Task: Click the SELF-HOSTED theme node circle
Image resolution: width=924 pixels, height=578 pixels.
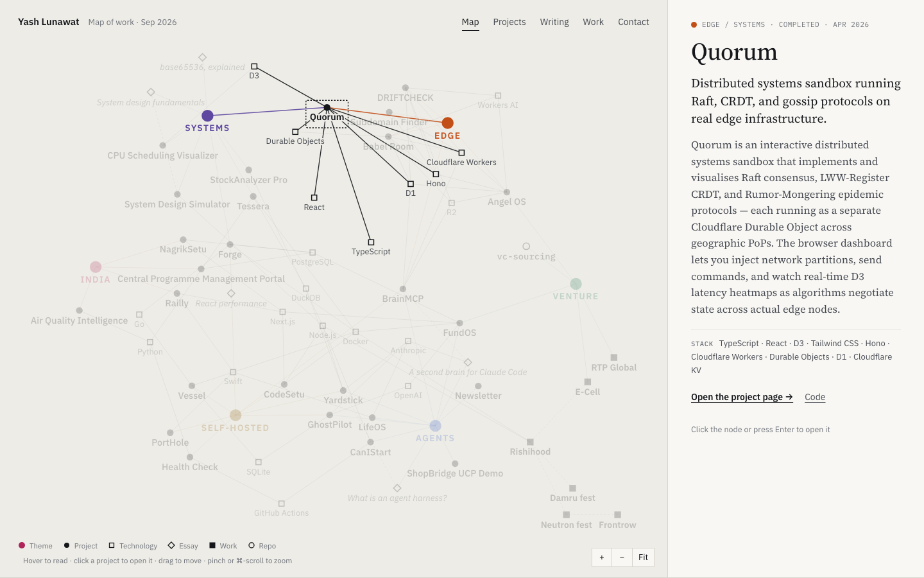Action: click(x=235, y=416)
